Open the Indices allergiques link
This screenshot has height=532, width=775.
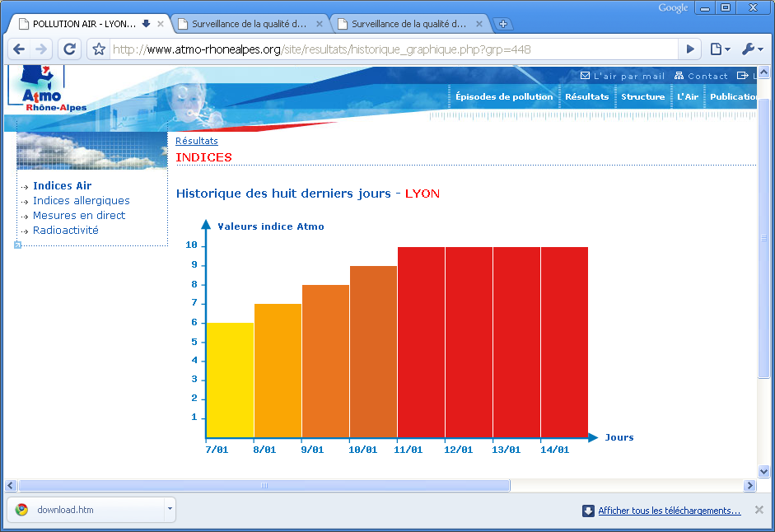81,200
